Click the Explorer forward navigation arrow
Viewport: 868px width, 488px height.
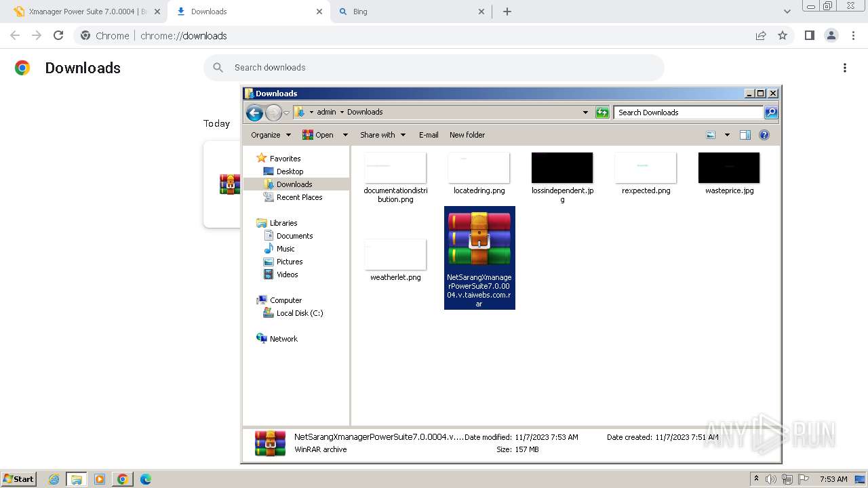pos(273,113)
